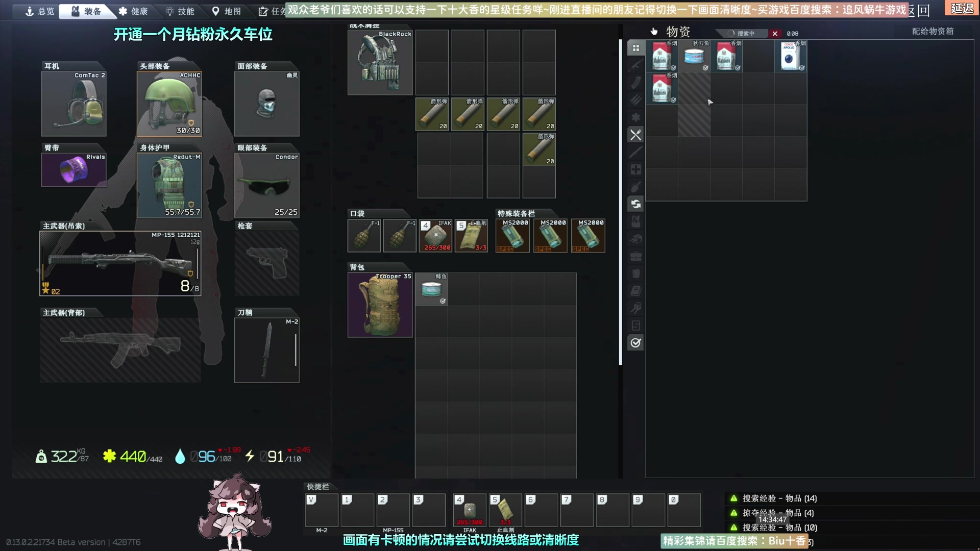Click the MP-155 shotgun weapon slot
The height and width of the screenshot is (551, 980).
[x=120, y=263]
